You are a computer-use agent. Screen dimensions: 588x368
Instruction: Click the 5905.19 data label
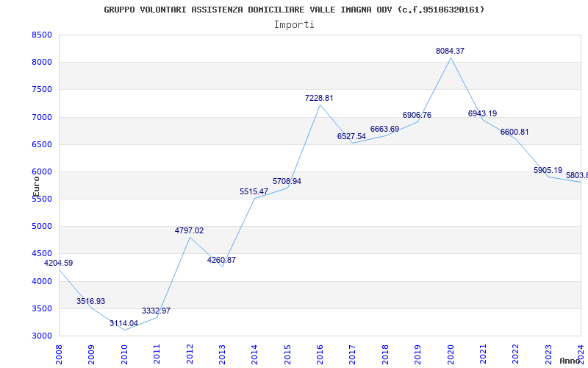[x=548, y=170]
